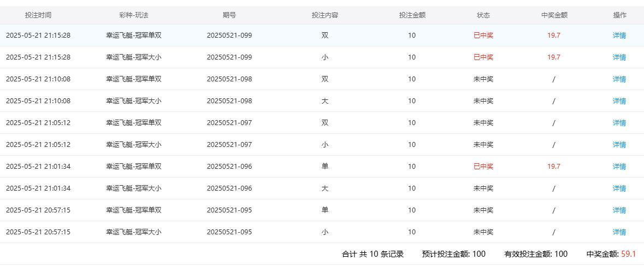Open 详情 for 095 冠军单双 bet

pos(619,210)
